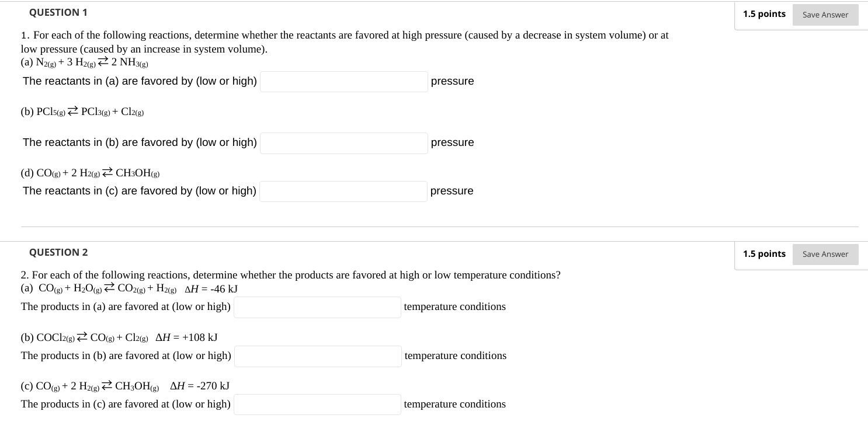Select the answer box for Question 2 part (c)
Screen dimensions: 868x439
point(317,404)
